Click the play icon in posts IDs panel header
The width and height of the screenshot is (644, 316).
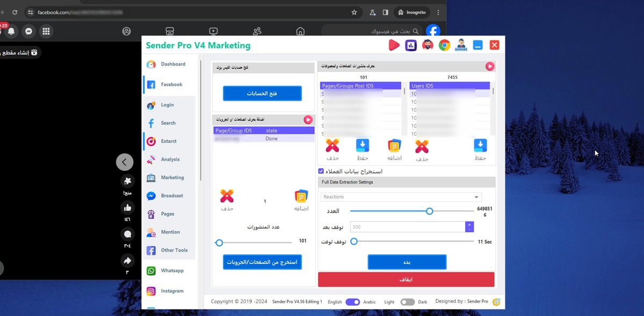489,67
